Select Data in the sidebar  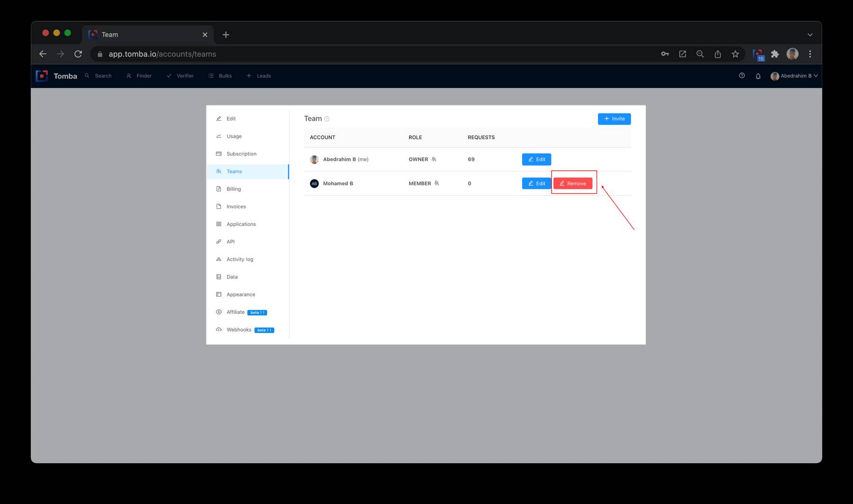(x=248, y=277)
